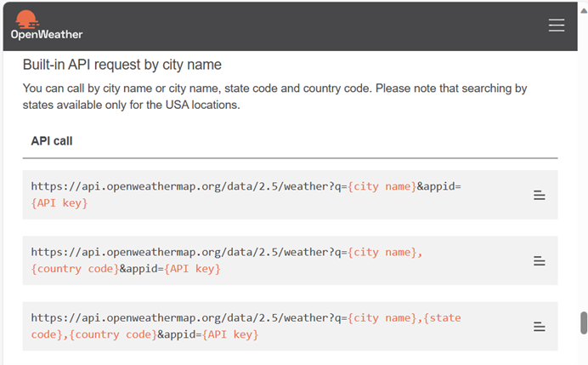Click the paragraph about searching by states

[274, 96]
